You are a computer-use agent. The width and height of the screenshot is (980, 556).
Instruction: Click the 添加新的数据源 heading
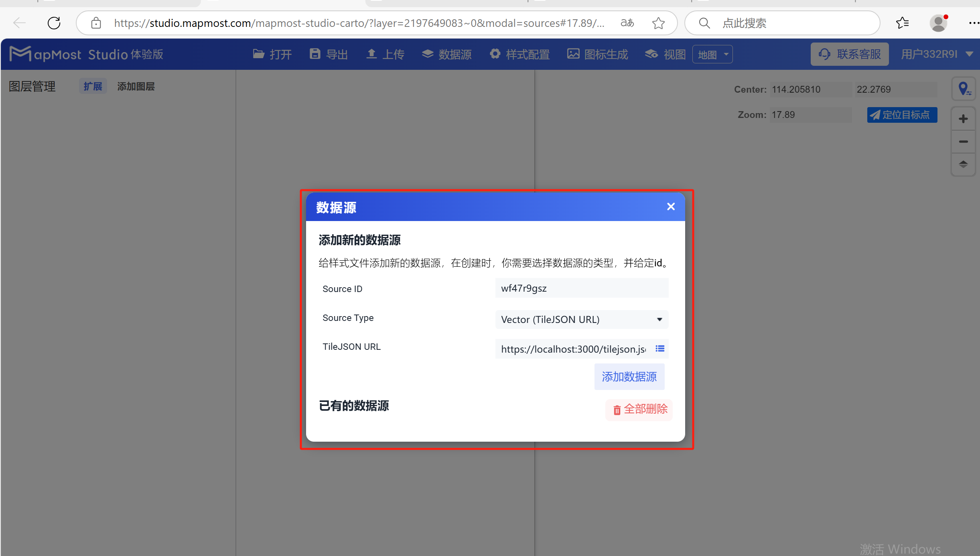coord(359,240)
